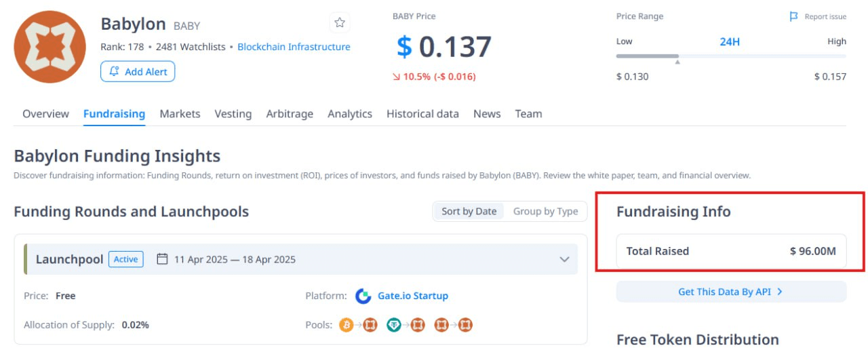Select 24H price range period

pos(730,41)
